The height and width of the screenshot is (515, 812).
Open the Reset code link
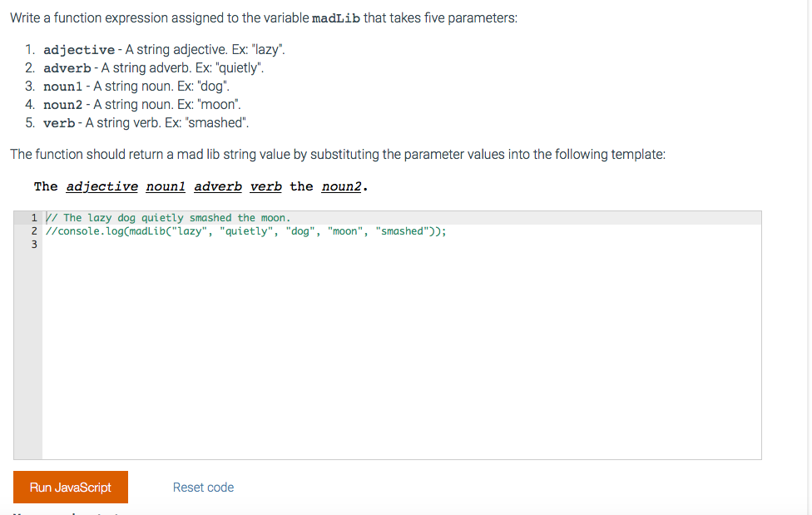[x=203, y=488]
